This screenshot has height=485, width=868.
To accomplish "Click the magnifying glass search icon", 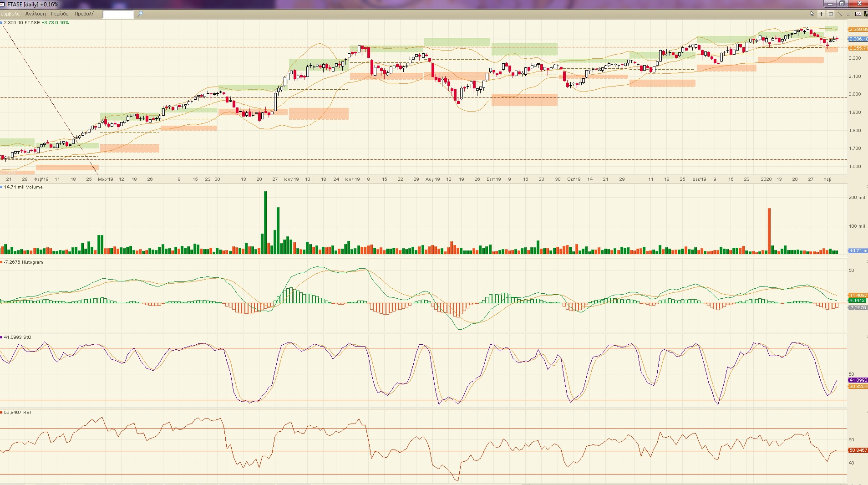I will [x=140, y=14].
